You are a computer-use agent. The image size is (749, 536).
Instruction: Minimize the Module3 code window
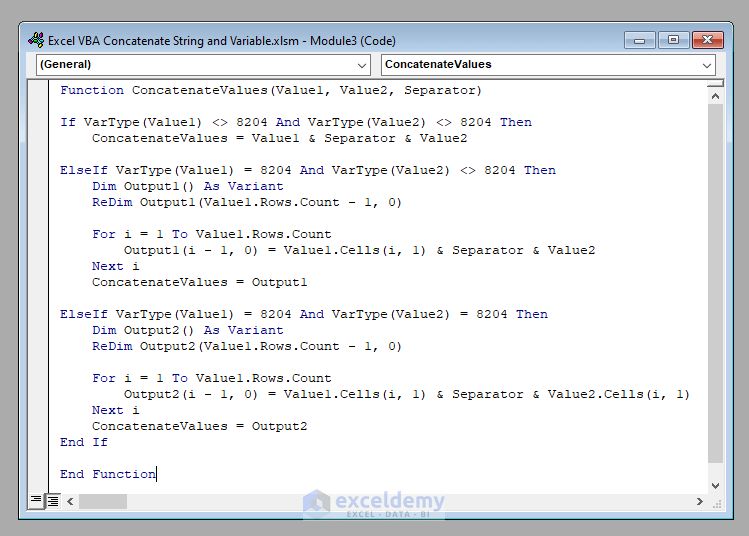[639, 41]
